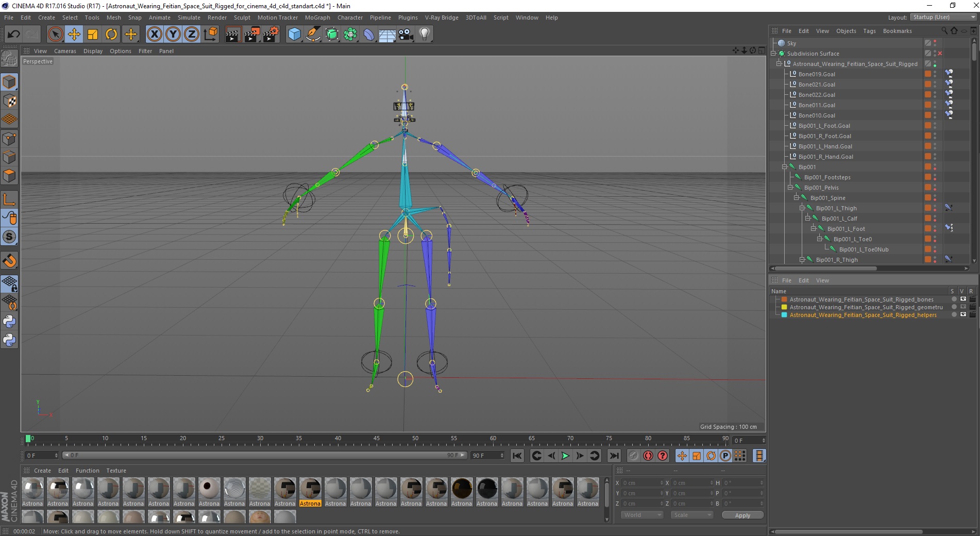Click the Undo arrow icon
This screenshot has width=980, height=536.
[x=13, y=35]
